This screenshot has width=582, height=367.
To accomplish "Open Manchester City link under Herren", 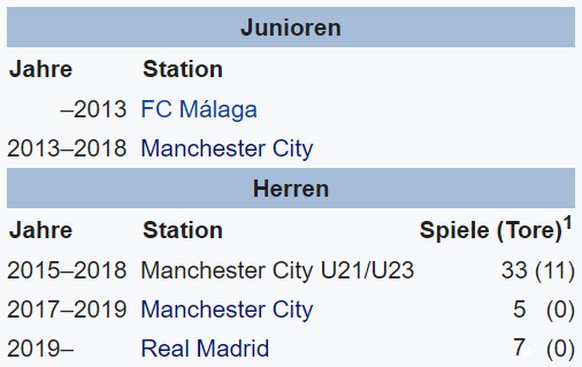I will tap(227, 309).
